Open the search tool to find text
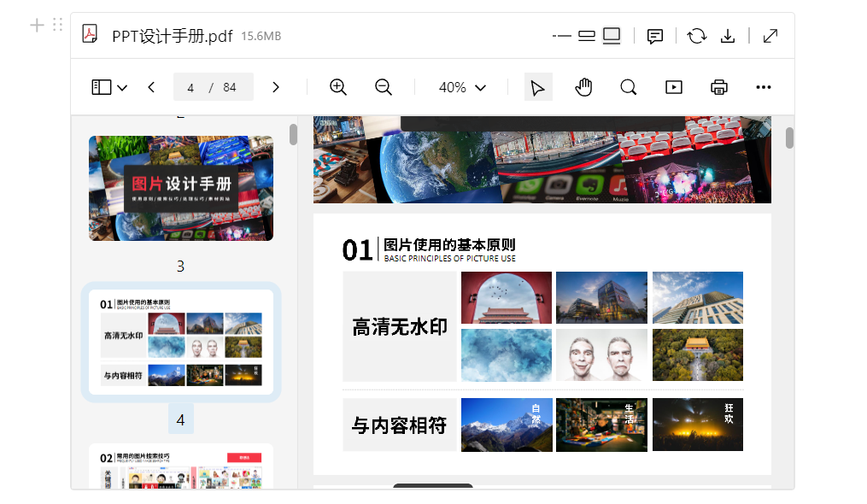 628,86
